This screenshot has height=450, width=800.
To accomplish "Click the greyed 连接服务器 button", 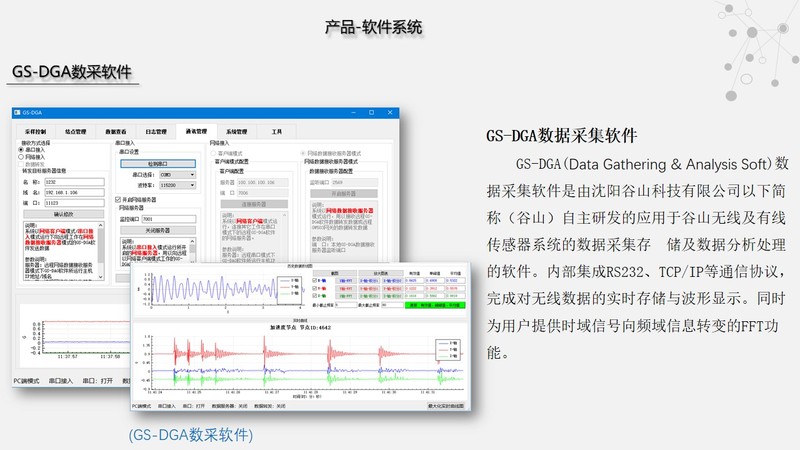I will coord(254,204).
